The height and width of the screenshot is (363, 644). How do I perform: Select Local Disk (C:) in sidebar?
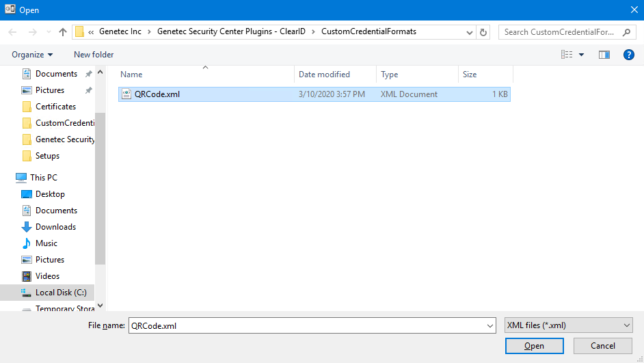click(47, 293)
